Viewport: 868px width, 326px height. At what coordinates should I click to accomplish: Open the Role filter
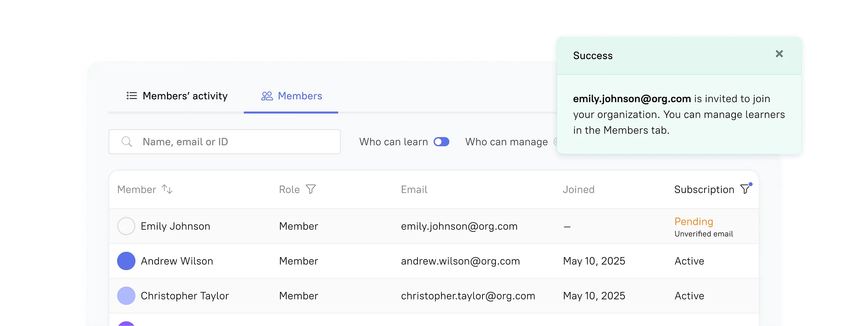[x=311, y=189]
